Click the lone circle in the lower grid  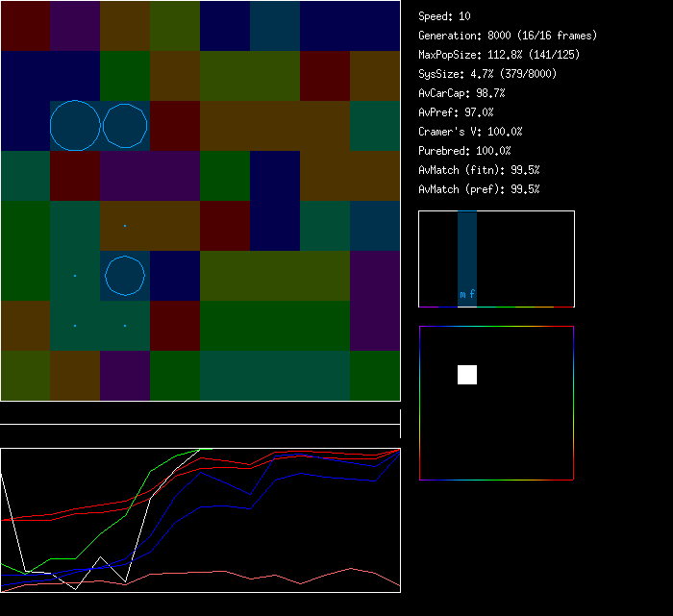point(125,276)
